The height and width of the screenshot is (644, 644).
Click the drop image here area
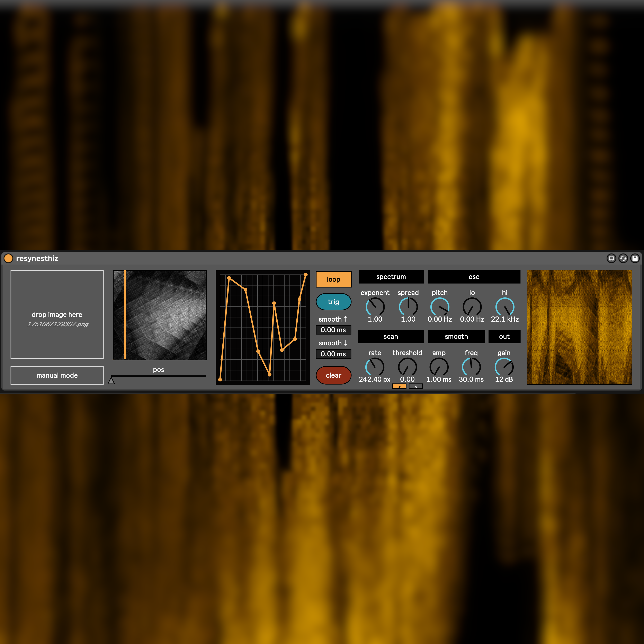tap(57, 314)
